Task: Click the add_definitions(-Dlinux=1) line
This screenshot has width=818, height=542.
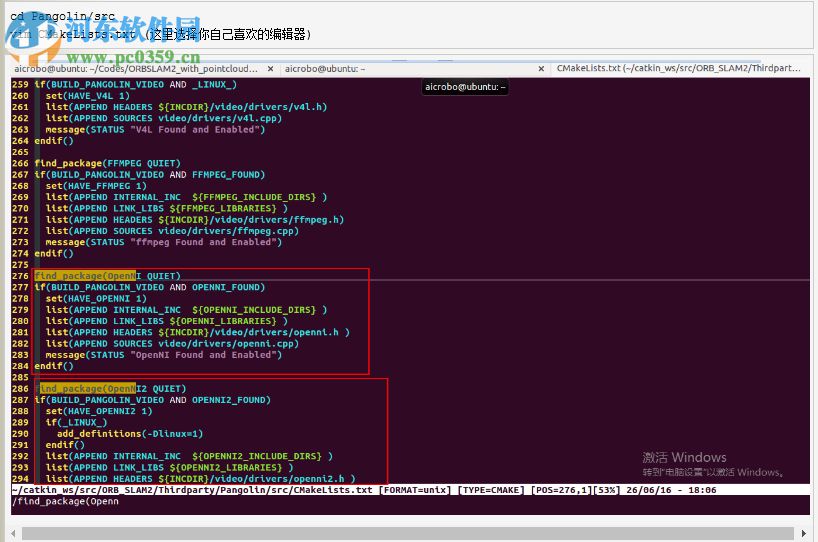Action: click(x=130, y=433)
